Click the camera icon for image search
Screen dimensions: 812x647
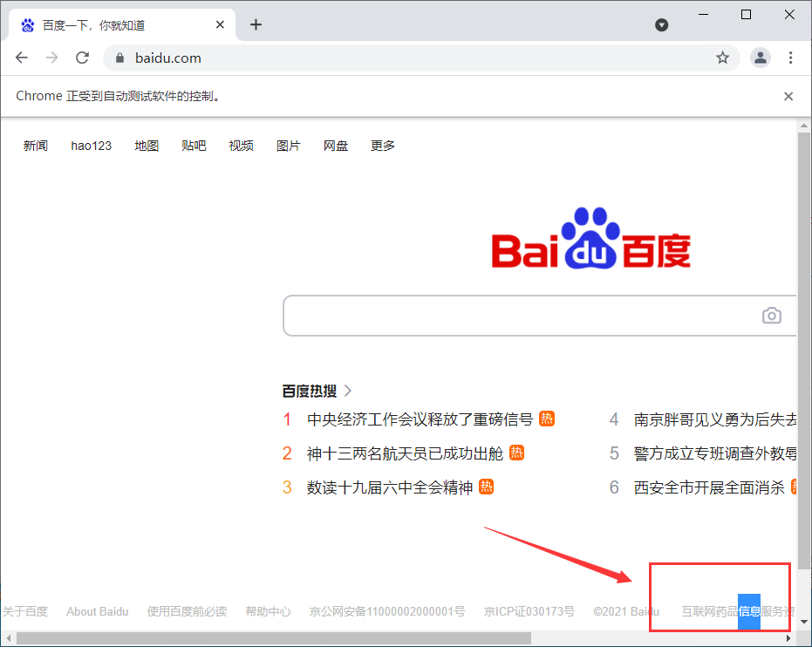771,316
